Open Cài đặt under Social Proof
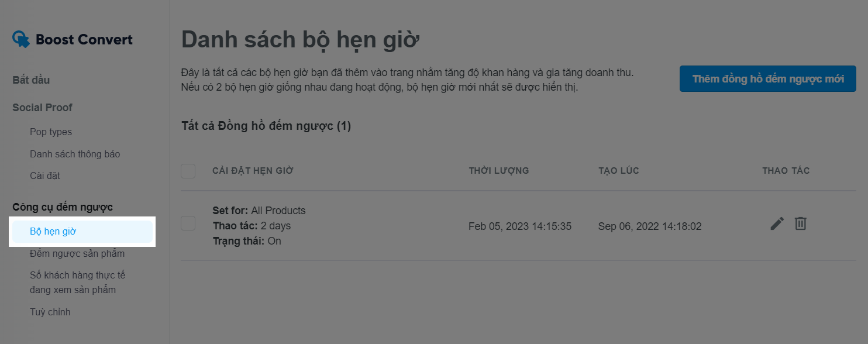 click(x=45, y=176)
